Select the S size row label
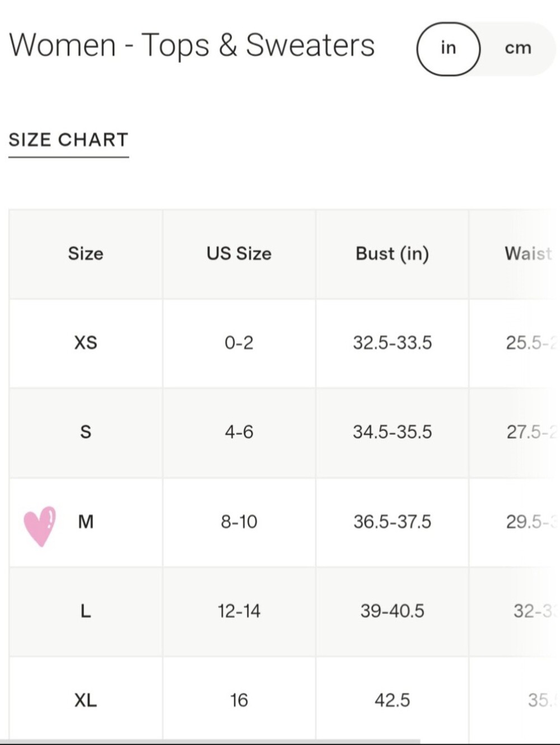The image size is (560, 745). 86,432
